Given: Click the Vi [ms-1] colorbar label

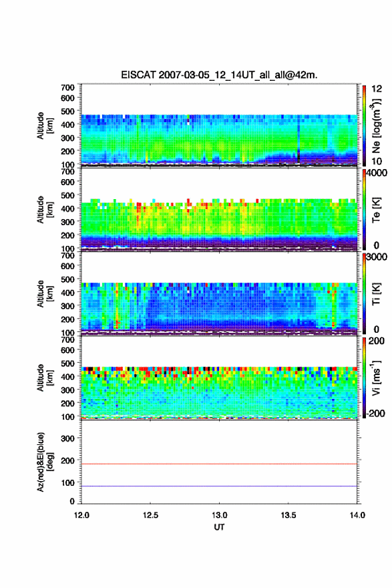Looking at the screenshot, I should [377, 378].
